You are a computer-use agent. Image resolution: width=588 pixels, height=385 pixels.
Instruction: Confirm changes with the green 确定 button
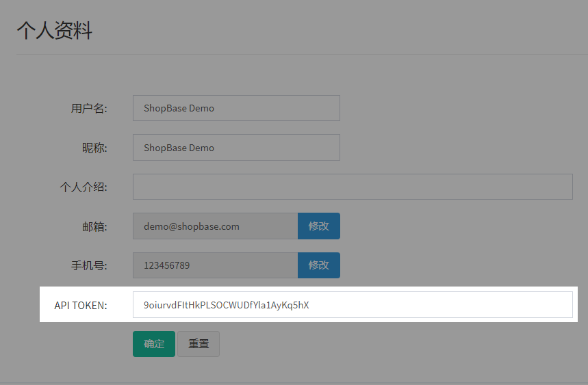pos(154,344)
